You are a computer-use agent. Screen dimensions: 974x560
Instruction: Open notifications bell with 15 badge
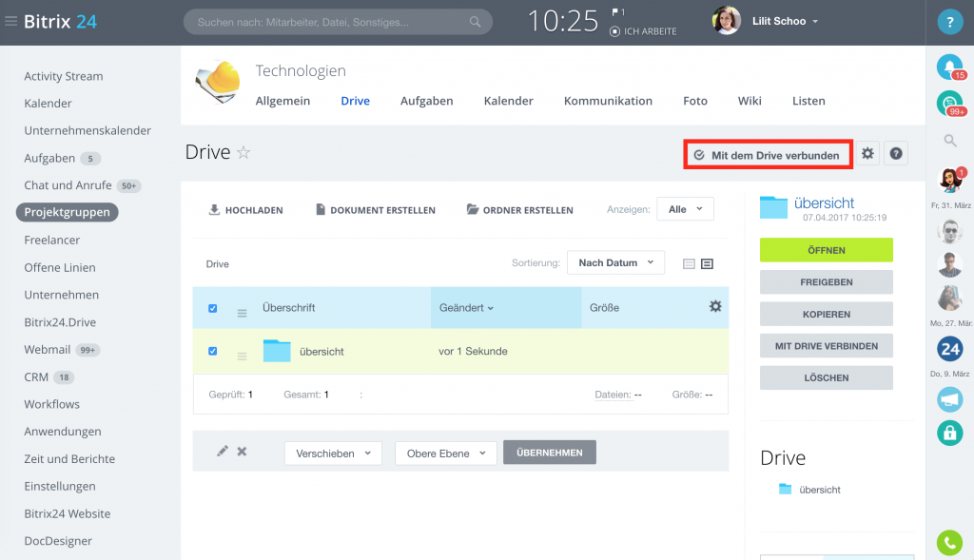(950, 68)
